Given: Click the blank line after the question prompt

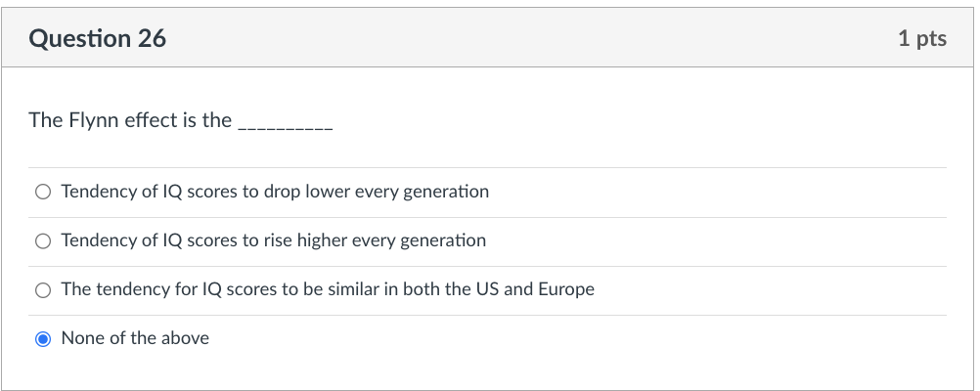Looking at the screenshot, I should 286,125.
